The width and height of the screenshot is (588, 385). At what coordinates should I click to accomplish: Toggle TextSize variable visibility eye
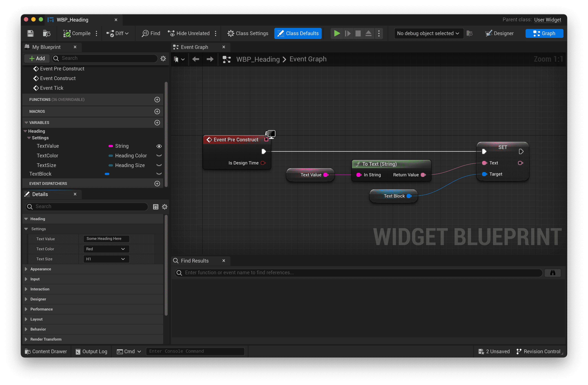[x=159, y=165]
